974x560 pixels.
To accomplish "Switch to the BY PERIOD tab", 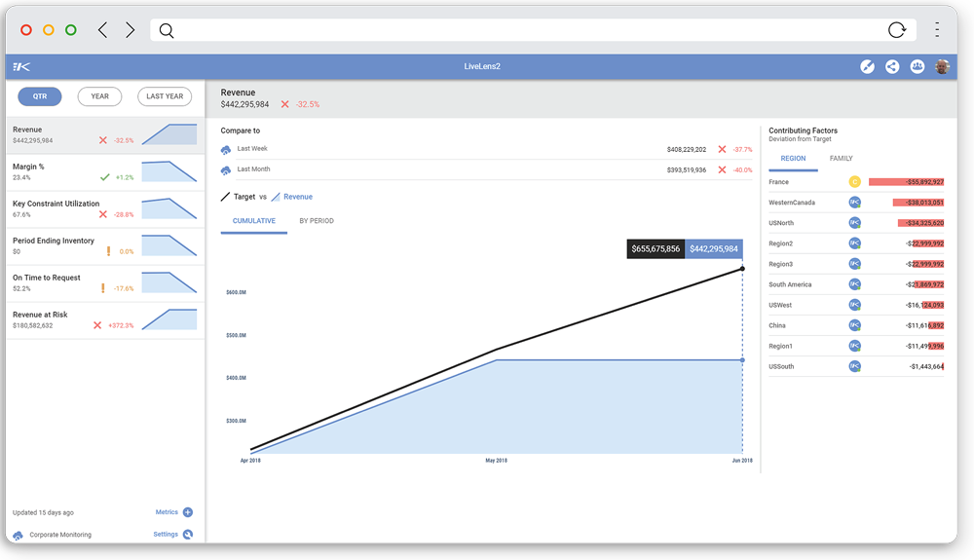I will 317,221.
